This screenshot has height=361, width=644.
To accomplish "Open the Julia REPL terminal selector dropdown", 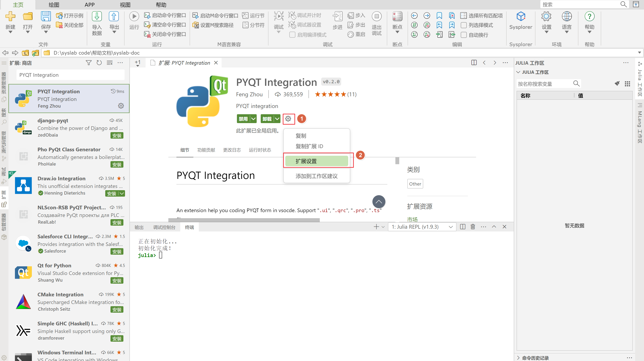I will pyautogui.click(x=422, y=227).
